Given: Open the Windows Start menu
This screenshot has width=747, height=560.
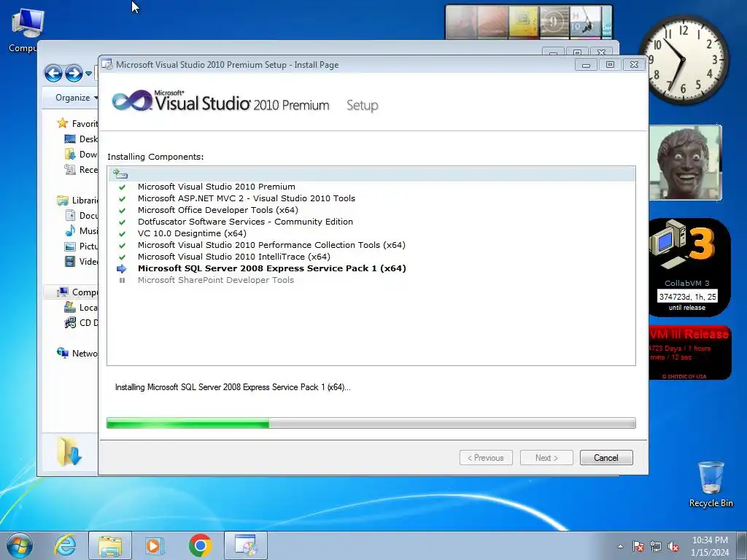Looking at the screenshot, I should (x=20, y=545).
